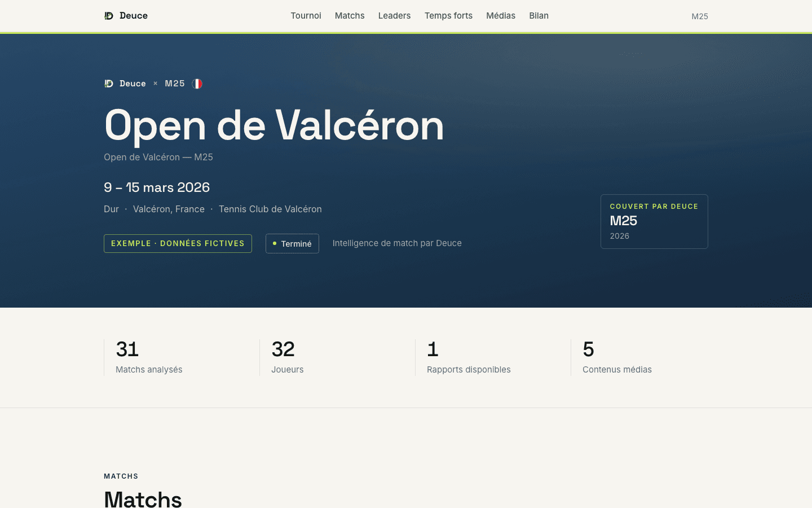Click the surface label Dur
The height and width of the screenshot is (508, 812).
pyautogui.click(x=111, y=209)
